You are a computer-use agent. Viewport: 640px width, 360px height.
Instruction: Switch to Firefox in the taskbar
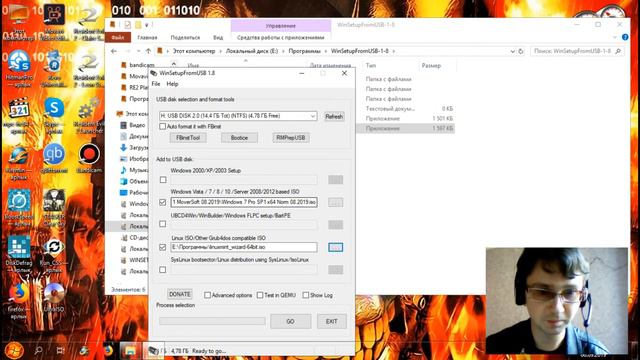click(x=108, y=351)
